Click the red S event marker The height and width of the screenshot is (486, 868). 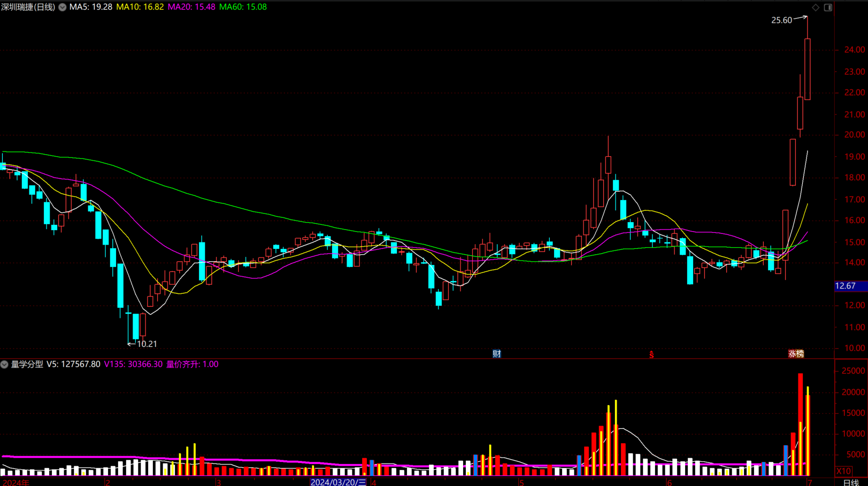coord(651,354)
